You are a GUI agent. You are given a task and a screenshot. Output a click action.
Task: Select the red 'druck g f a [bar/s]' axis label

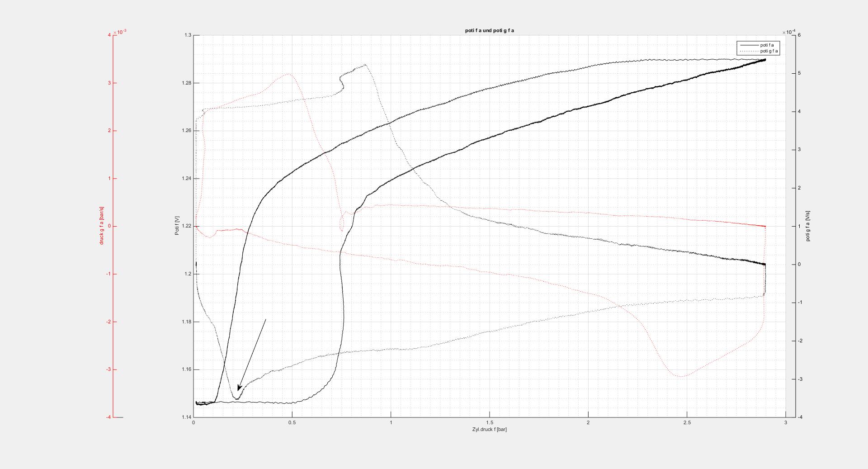coord(102,226)
